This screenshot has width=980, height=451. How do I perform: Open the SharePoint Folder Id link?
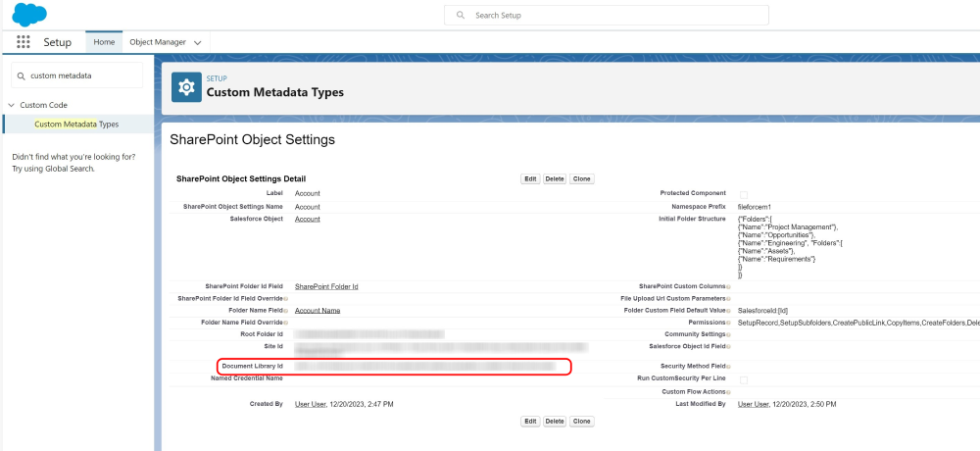326,286
